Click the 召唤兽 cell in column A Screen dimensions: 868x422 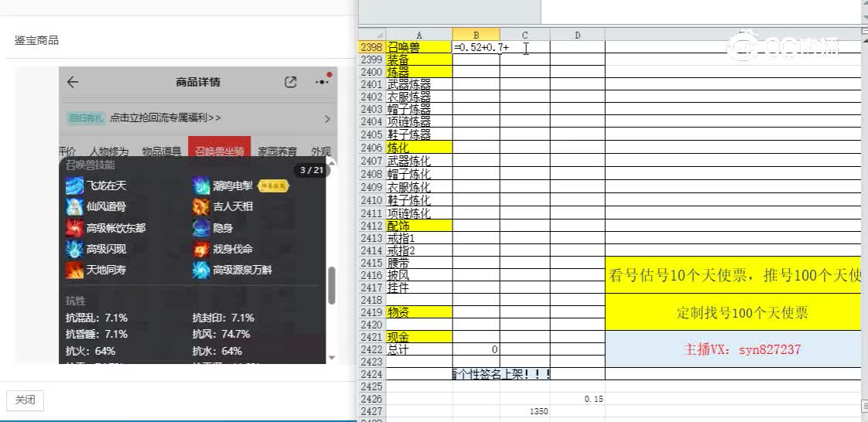point(419,48)
